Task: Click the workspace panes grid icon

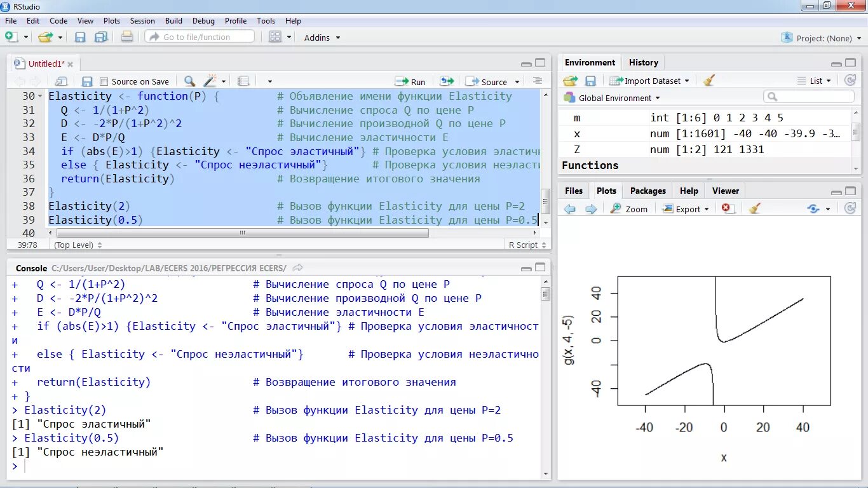Action: tap(275, 37)
